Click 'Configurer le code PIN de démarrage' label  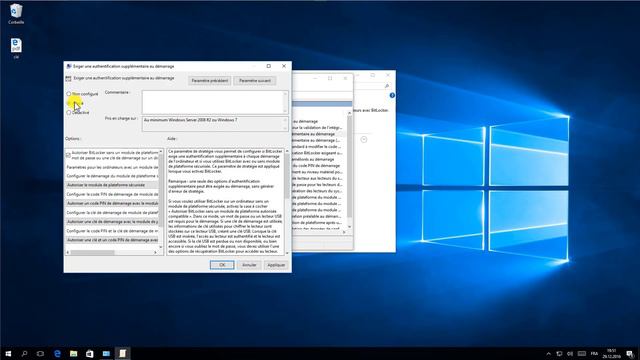[x=112, y=194]
